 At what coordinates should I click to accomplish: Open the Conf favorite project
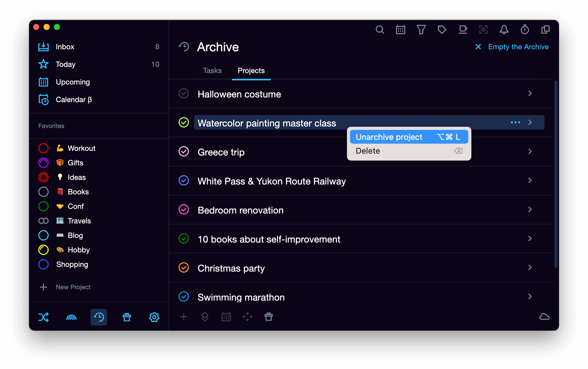click(99, 206)
